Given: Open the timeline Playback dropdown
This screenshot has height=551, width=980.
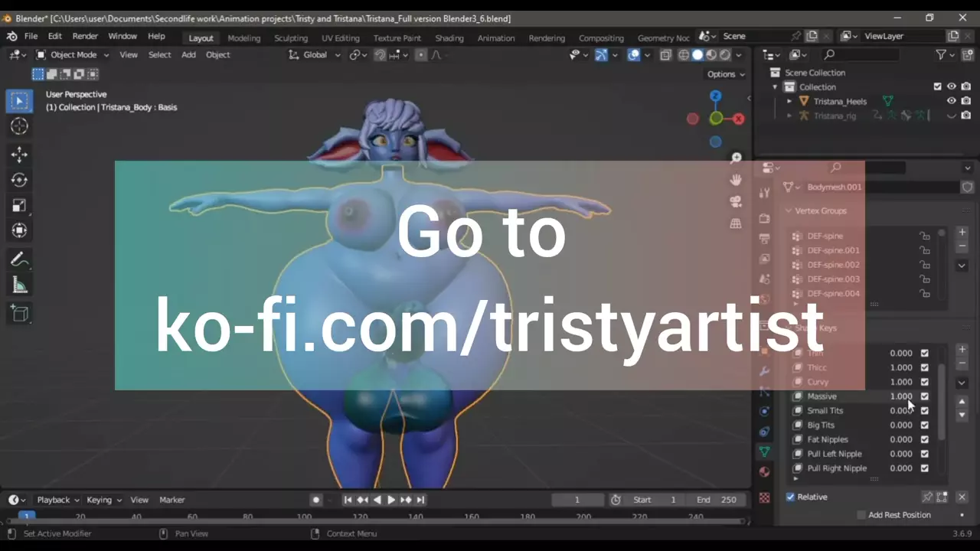Looking at the screenshot, I should click(58, 500).
